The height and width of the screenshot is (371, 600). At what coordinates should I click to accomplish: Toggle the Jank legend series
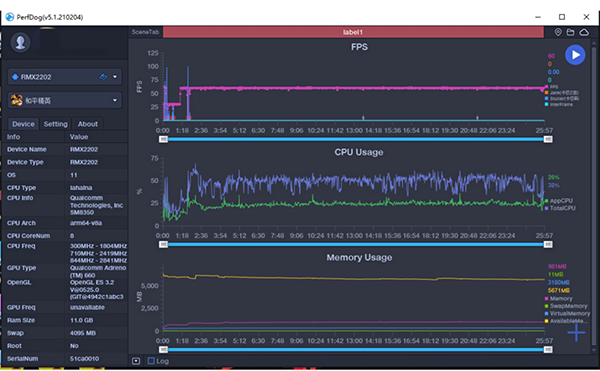click(561, 93)
